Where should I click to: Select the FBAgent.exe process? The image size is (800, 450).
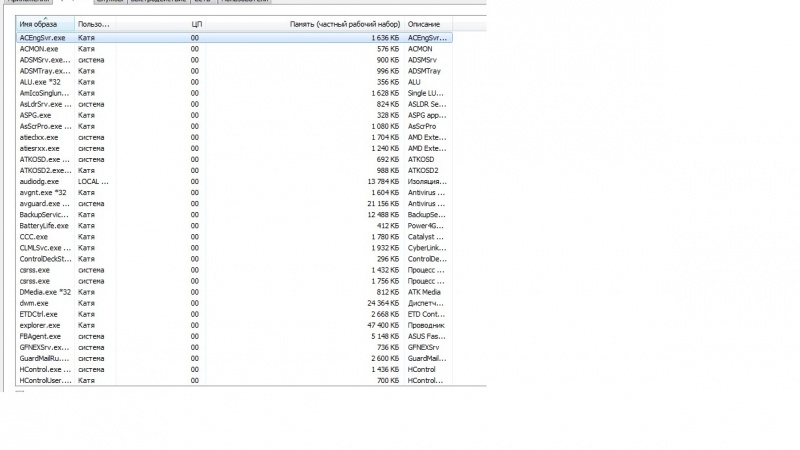(x=234, y=337)
